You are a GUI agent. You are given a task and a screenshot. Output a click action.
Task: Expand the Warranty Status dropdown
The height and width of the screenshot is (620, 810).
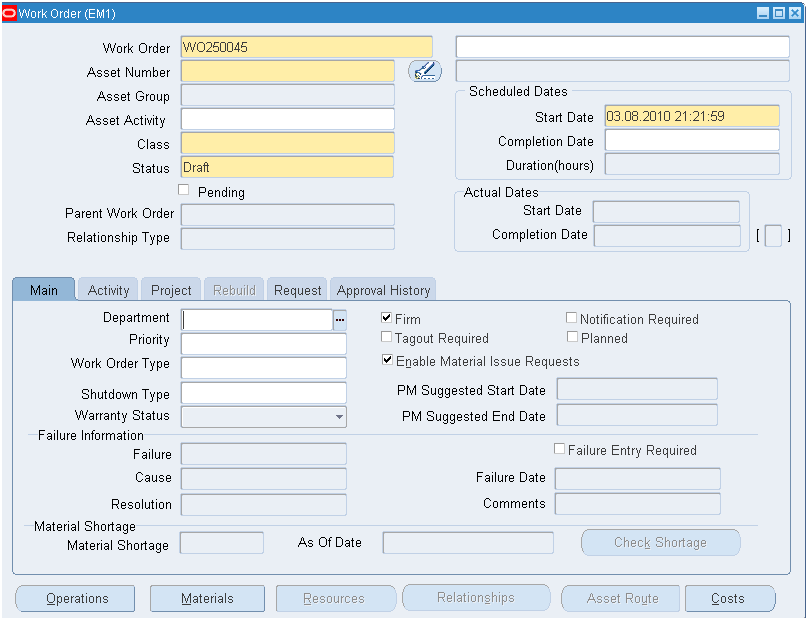tap(339, 416)
